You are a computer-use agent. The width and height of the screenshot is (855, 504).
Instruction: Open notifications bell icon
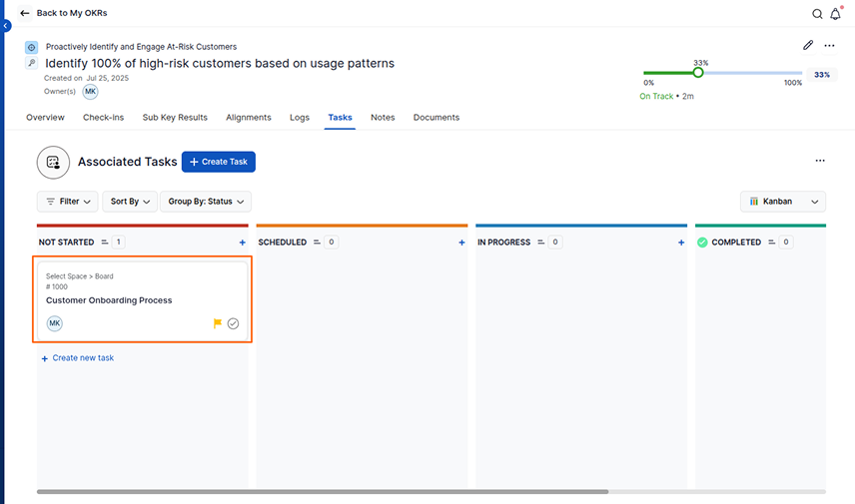[835, 14]
